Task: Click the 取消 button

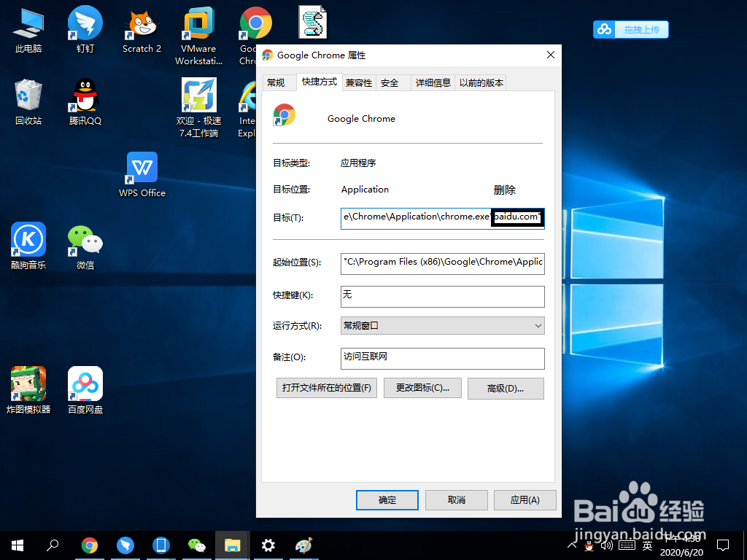Action: coord(457,500)
